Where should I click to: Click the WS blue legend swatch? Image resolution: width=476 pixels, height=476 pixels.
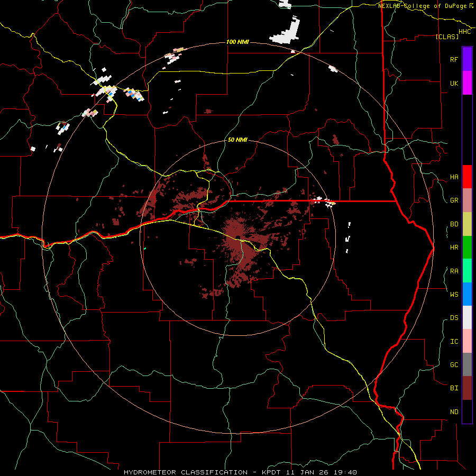point(467,294)
